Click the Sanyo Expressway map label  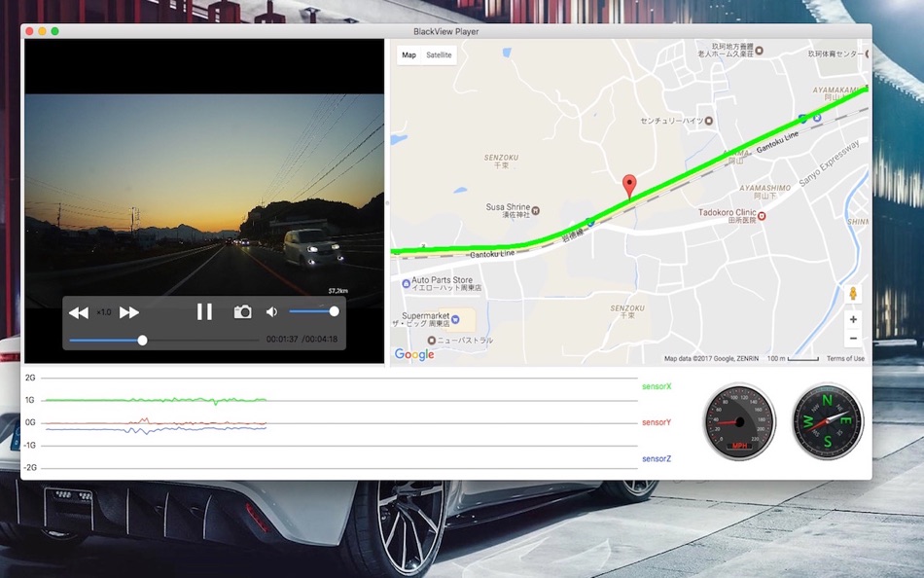[830, 163]
